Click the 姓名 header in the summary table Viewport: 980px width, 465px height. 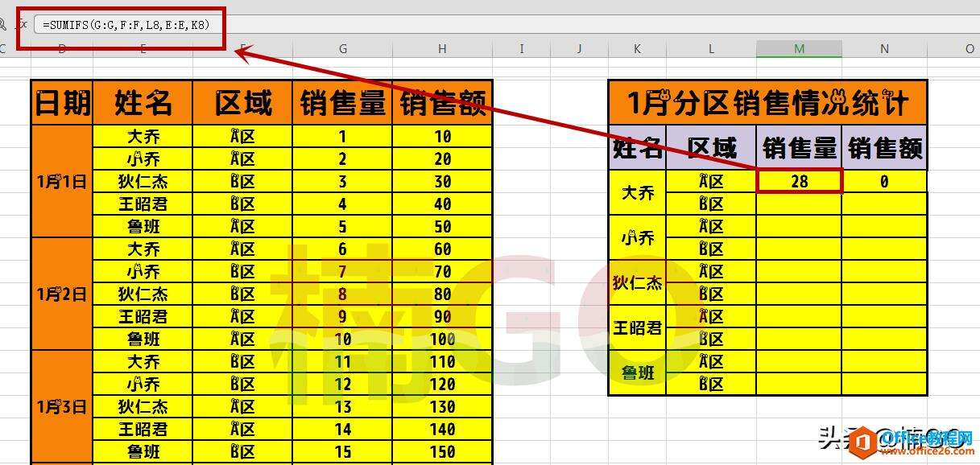638,147
